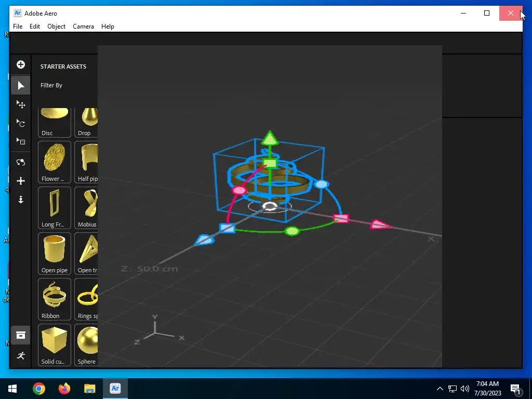The image size is (532, 399).
Task: Open the network icon in system tray
Action: 453,389
